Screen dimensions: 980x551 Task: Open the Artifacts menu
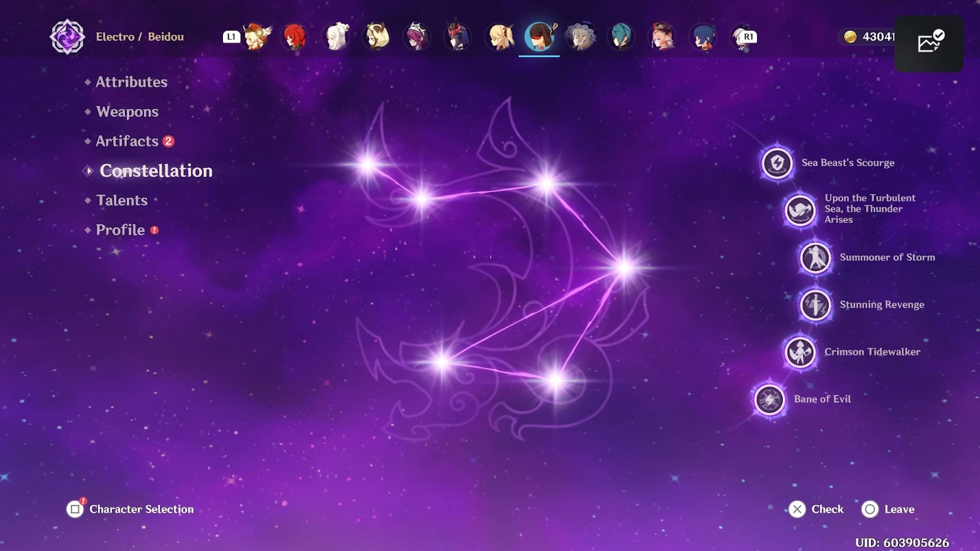127,141
